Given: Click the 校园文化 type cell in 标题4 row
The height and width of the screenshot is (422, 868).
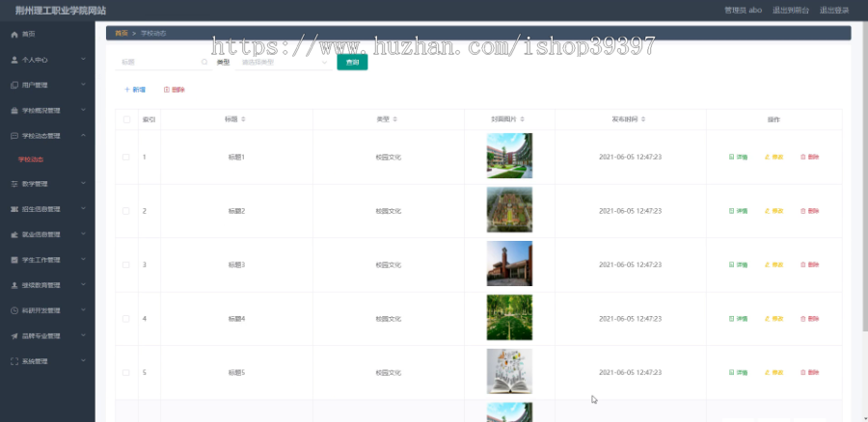Looking at the screenshot, I should pos(388,319).
